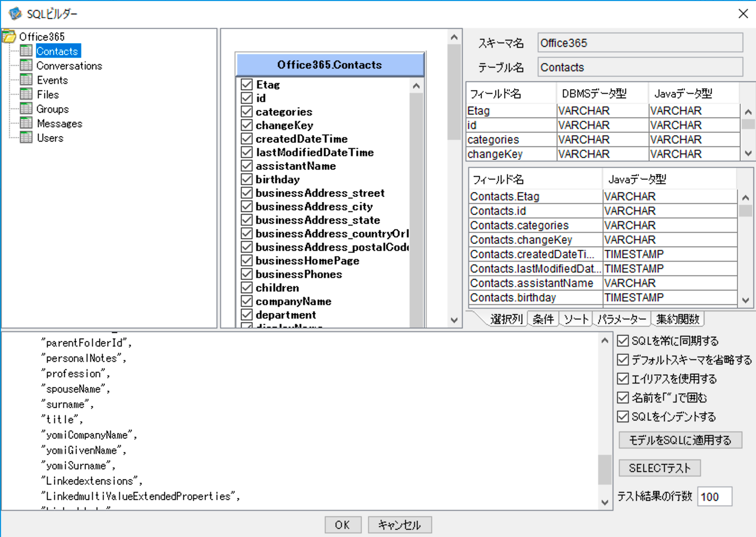756x537 pixels.
Task: Click up arrow of diagram canvas scrollbar
Action: (x=454, y=37)
